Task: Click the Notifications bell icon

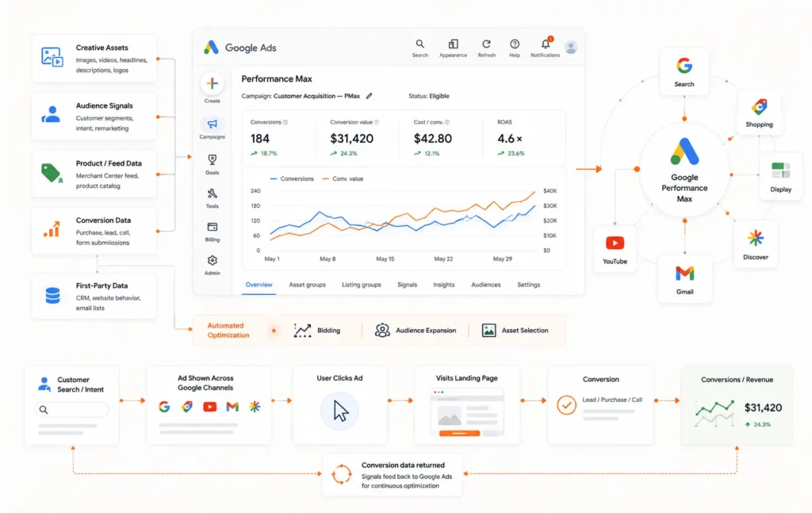Action: click(x=546, y=44)
